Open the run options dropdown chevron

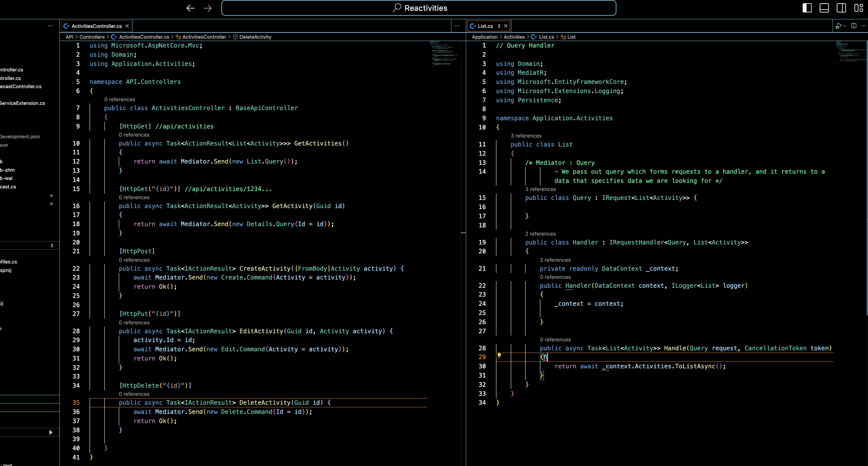[845, 26]
